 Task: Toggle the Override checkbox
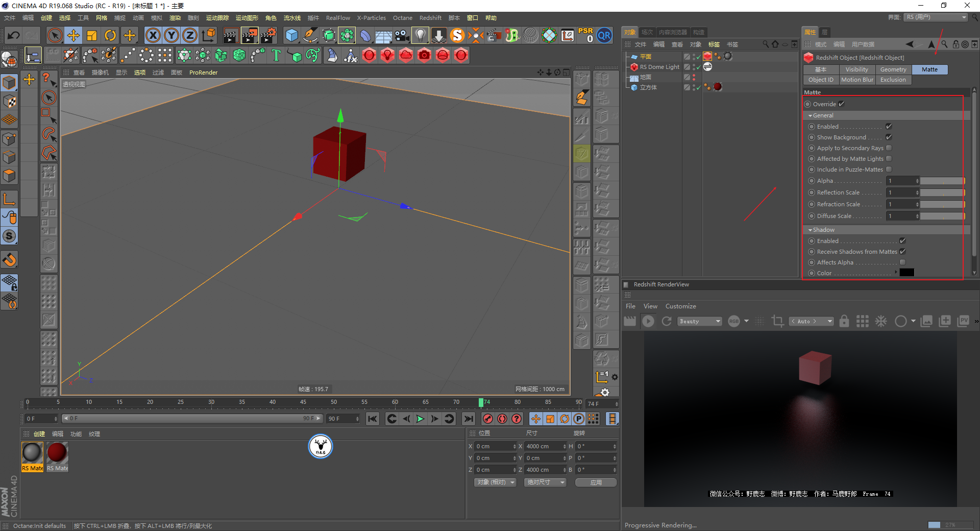point(841,104)
